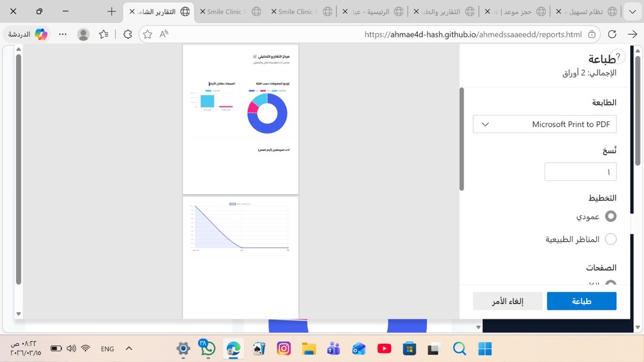The height and width of the screenshot is (362, 644).
Task: Open YouTube from the taskbar
Action: 384,348
